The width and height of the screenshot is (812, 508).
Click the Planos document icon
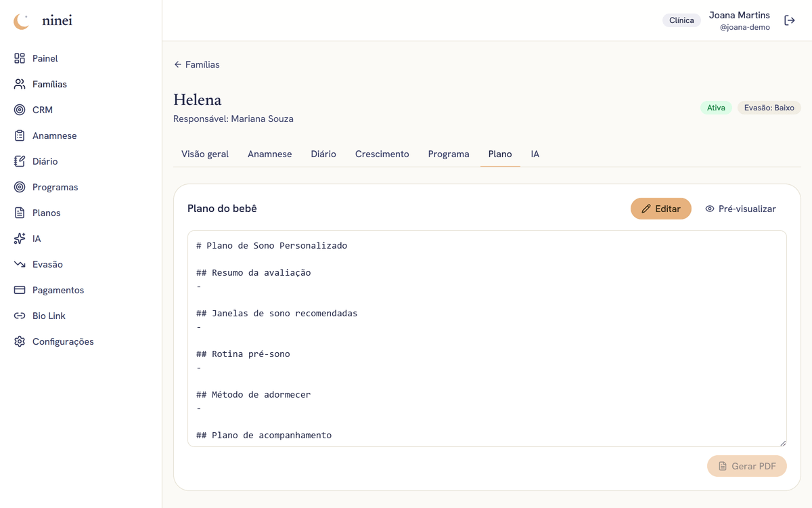[x=20, y=213]
